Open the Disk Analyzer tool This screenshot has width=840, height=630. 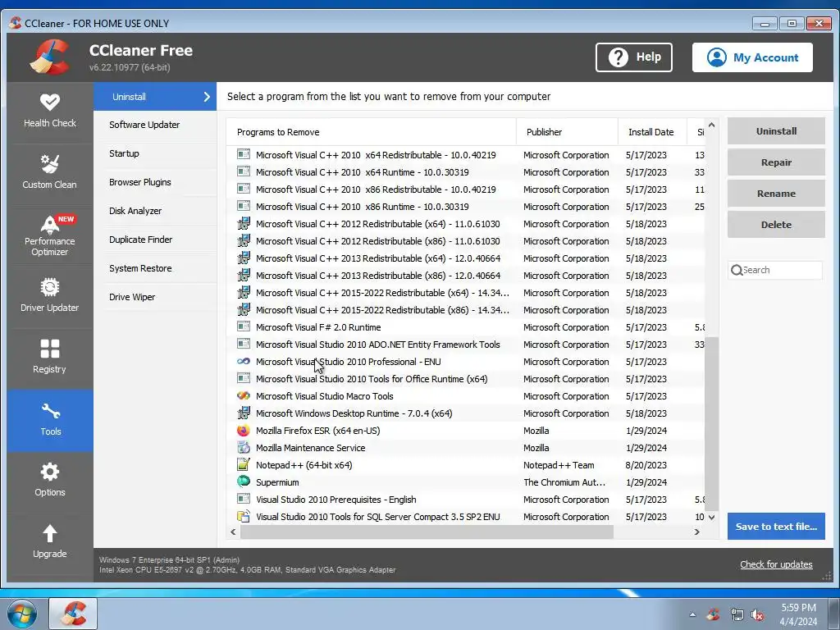click(x=155, y=211)
